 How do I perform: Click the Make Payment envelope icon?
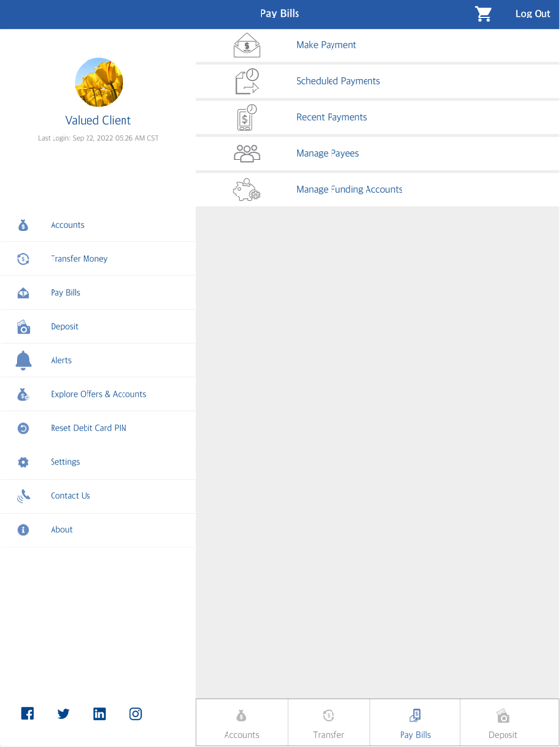(247, 46)
